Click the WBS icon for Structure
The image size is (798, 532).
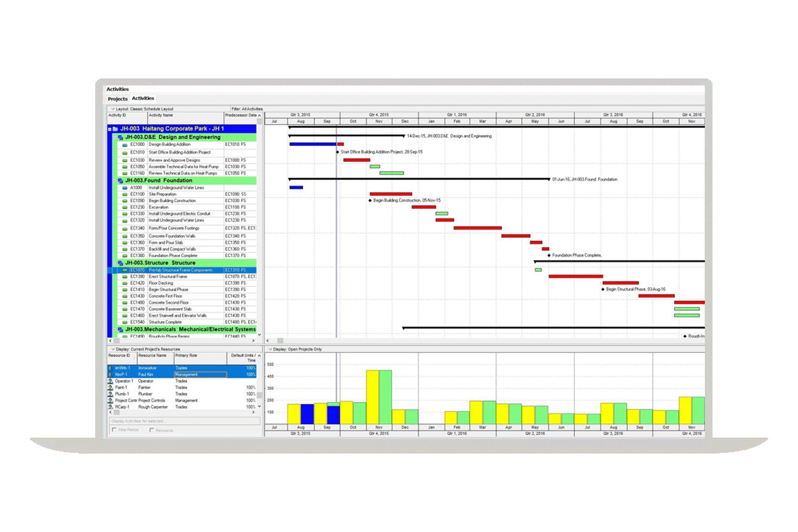tap(121, 263)
